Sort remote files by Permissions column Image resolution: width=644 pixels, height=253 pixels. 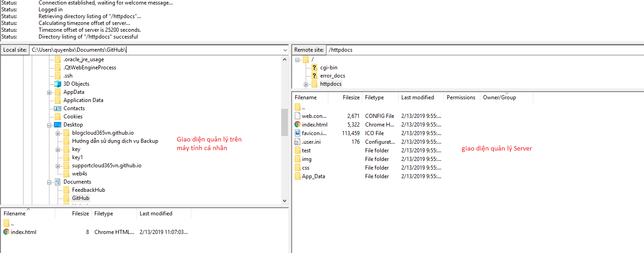pyautogui.click(x=462, y=97)
